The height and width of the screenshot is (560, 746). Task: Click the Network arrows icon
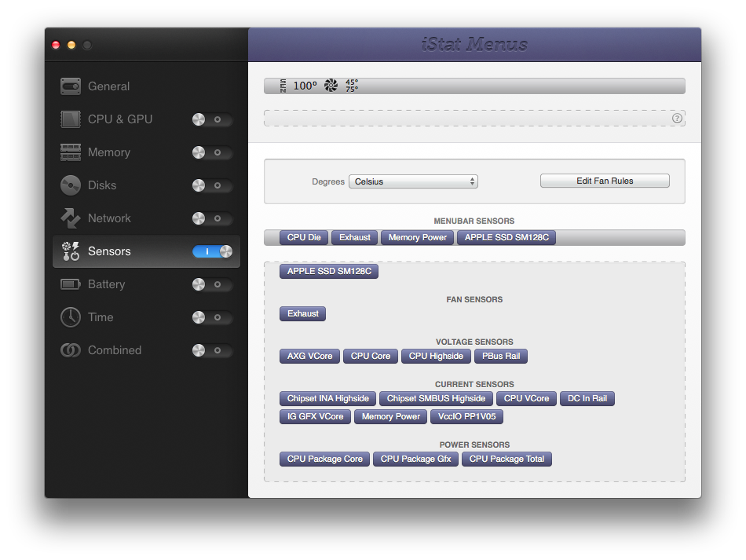point(71,218)
